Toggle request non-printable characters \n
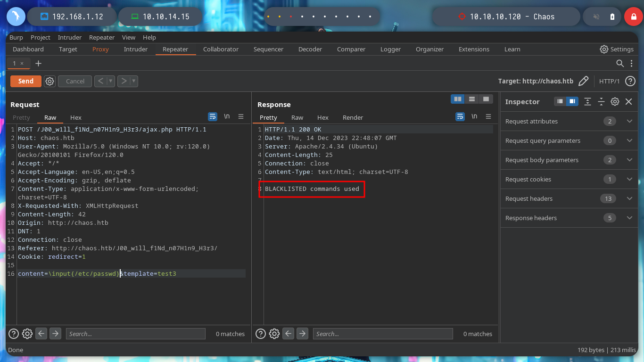This screenshot has height=362, width=644. (227, 116)
